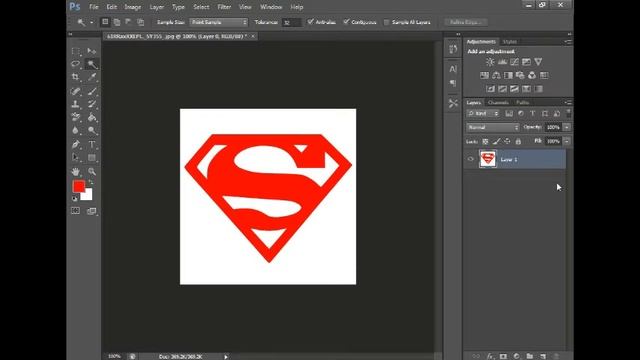The image size is (640, 360).
Task: Choose Add to Selection mode
Action: (117, 22)
